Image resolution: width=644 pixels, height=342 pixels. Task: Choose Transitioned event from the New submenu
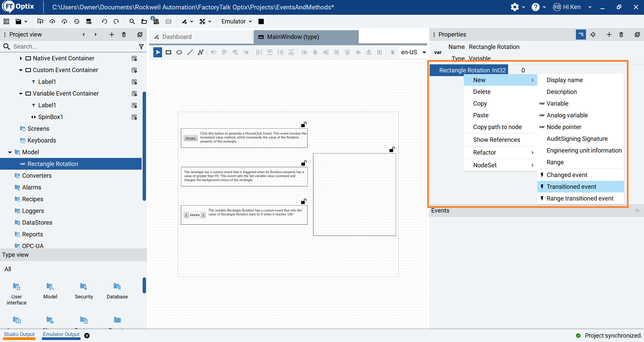coord(581,187)
